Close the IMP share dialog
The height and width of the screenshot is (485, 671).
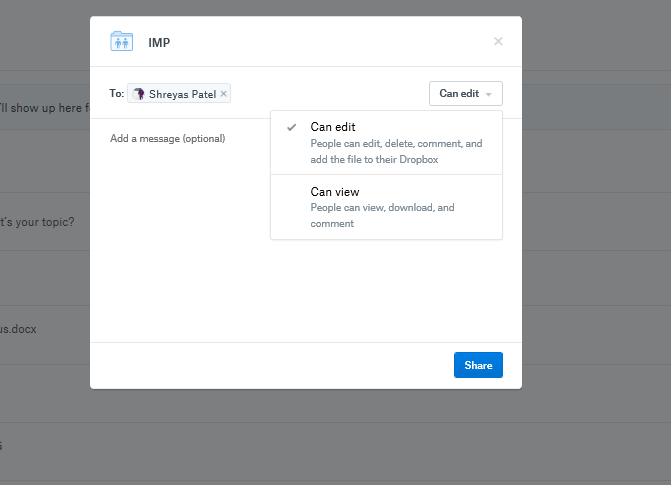(x=498, y=42)
